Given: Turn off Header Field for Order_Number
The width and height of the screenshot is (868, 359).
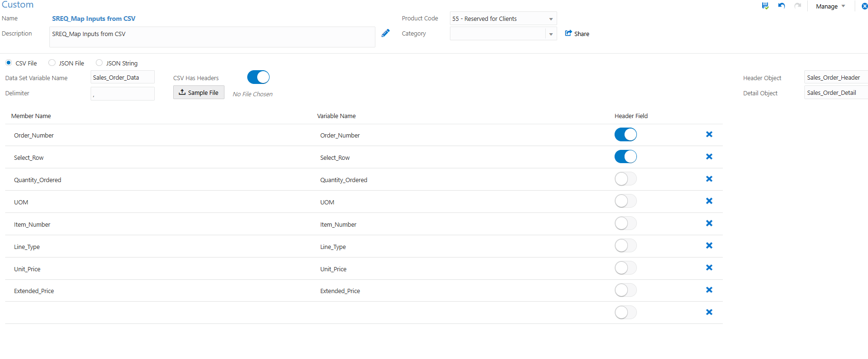Looking at the screenshot, I should [x=625, y=135].
